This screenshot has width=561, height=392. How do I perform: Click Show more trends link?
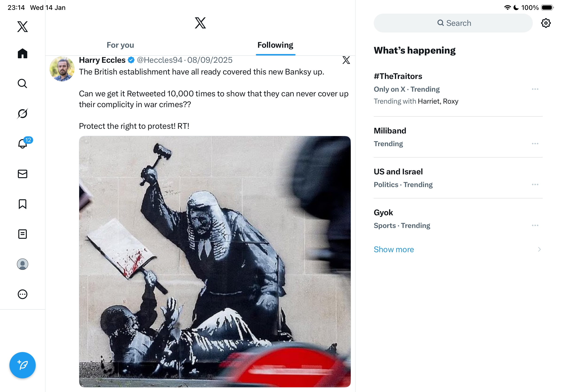point(394,249)
